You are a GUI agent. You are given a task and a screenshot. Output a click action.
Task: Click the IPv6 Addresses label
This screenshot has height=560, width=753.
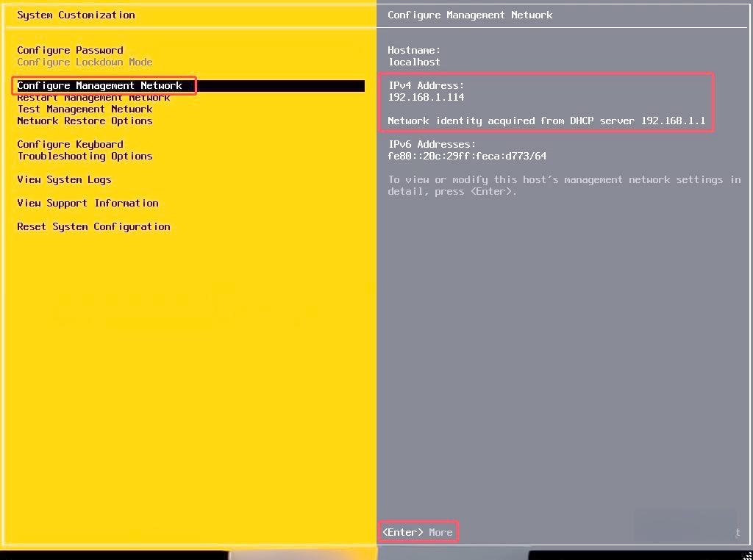(x=432, y=145)
